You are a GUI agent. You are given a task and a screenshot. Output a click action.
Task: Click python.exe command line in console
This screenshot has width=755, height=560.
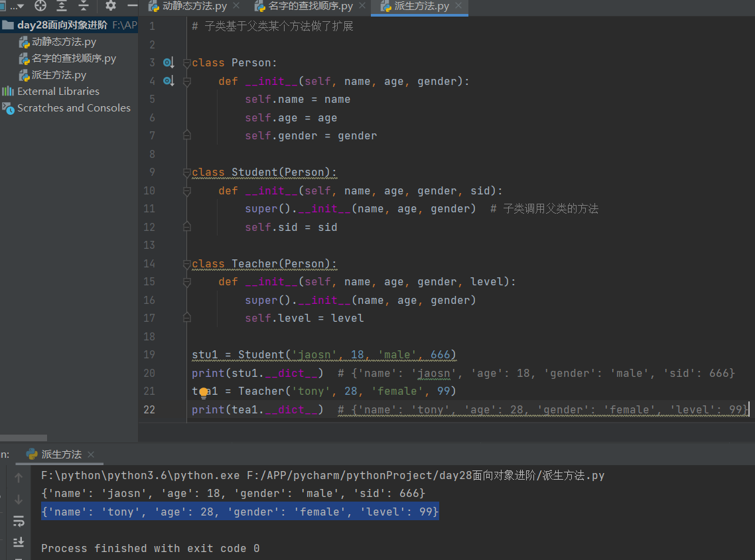coord(322,475)
